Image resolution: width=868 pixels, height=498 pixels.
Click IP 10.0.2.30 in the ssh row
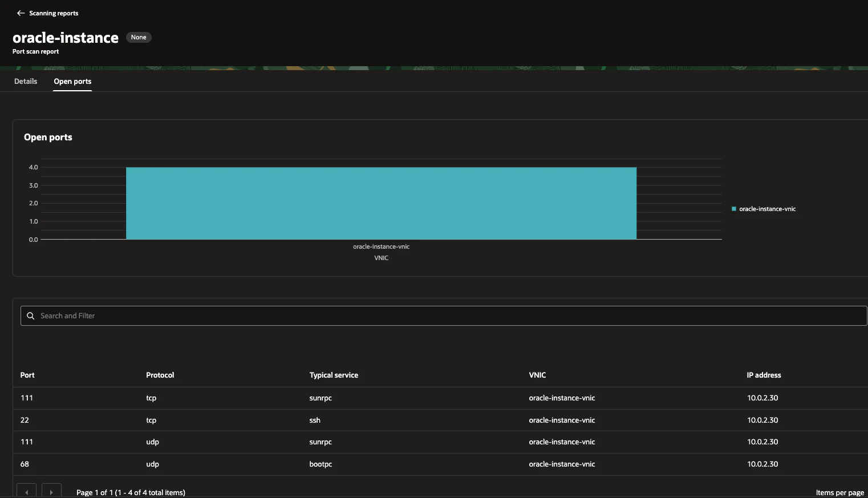(x=762, y=420)
